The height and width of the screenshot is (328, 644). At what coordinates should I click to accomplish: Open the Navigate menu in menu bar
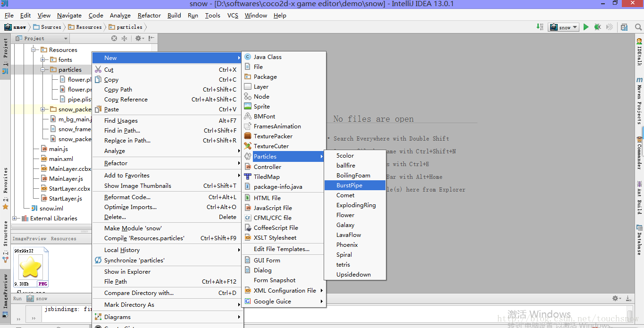pyautogui.click(x=69, y=15)
